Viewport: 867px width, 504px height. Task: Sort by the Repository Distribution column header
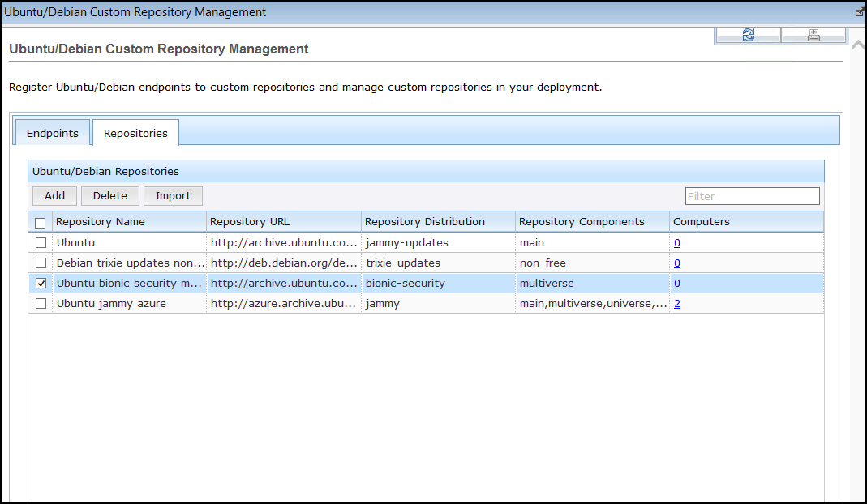[x=439, y=221]
